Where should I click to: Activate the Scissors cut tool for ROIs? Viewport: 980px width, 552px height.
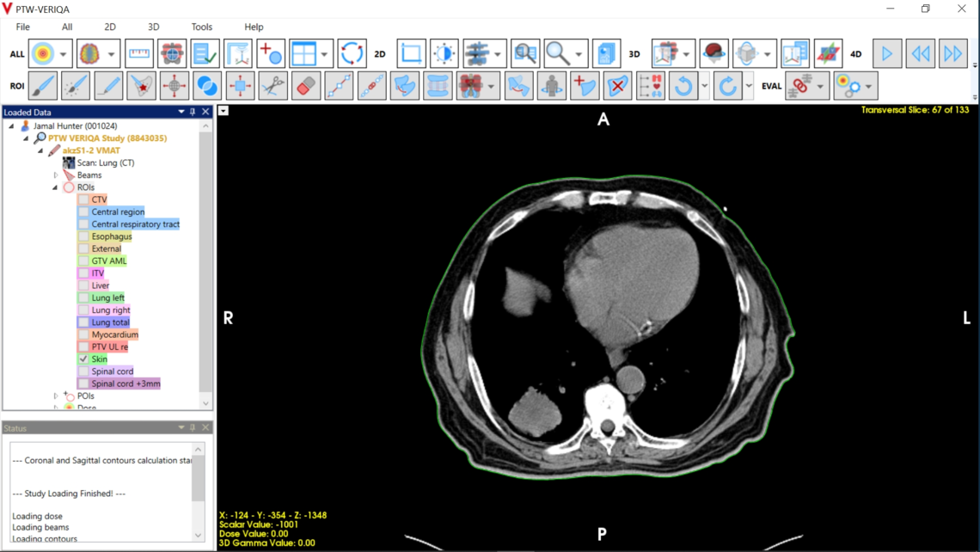pos(273,86)
